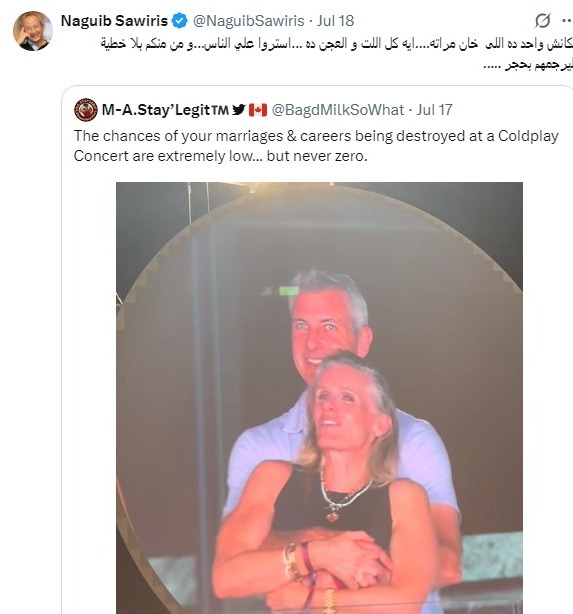573x614 pixels.
Task: Open the M-A.Stay'Legit display name
Action: (156, 110)
